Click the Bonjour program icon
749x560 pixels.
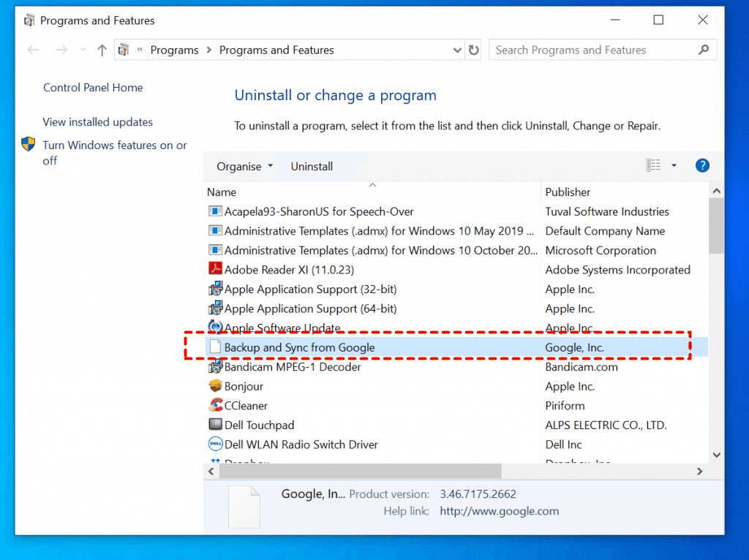tap(215, 386)
